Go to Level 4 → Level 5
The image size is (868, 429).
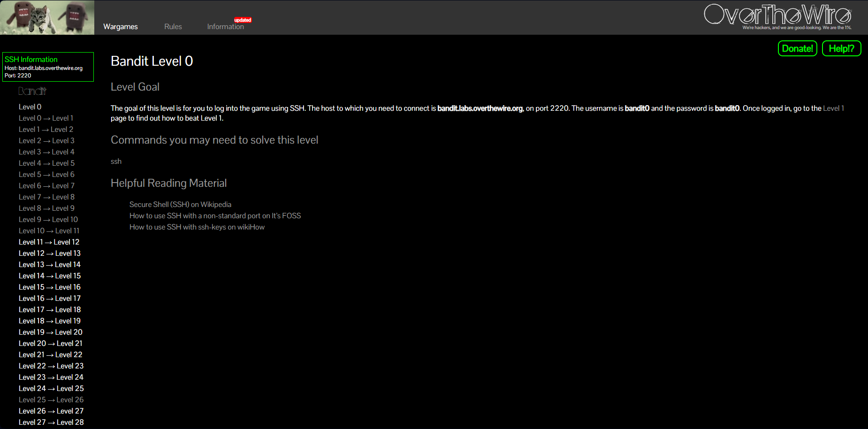pos(46,163)
